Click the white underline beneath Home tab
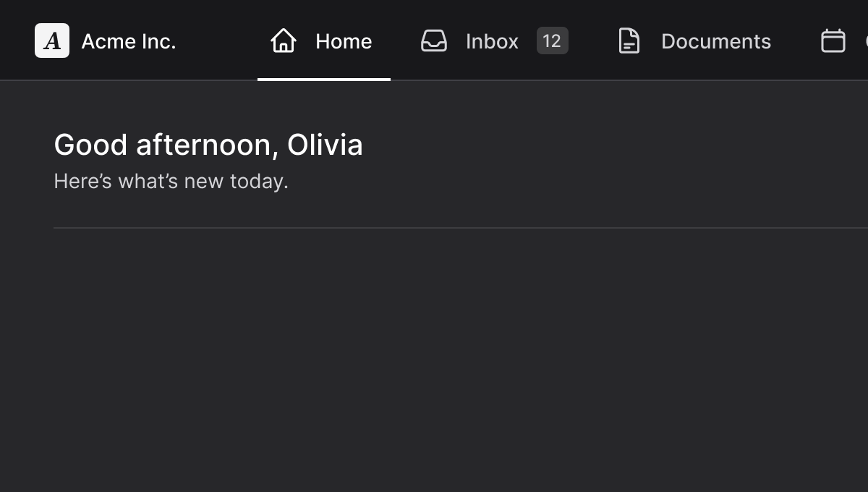868x492 pixels. (323, 79)
